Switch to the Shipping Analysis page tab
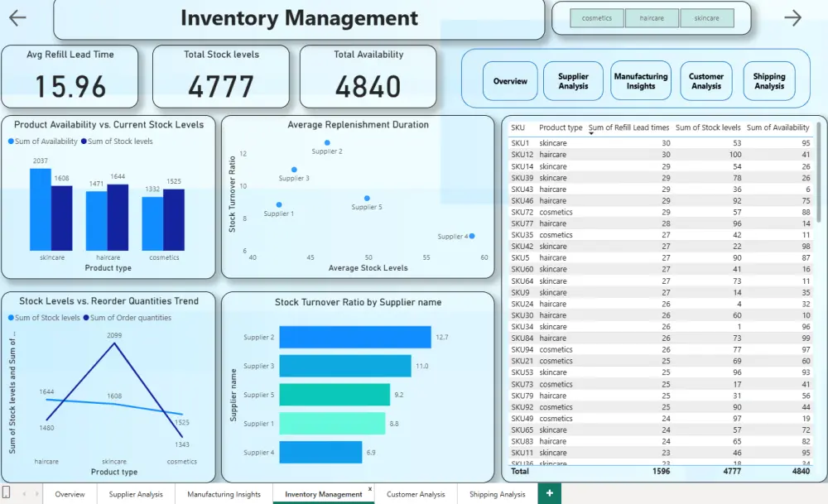Image resolution: width=828 pixels, height=504 pixels. 497,494
